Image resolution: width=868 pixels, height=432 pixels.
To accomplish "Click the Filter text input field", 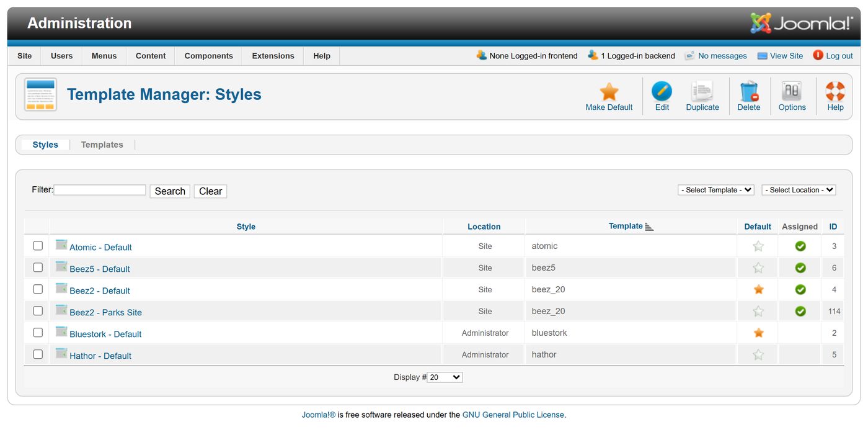I will (100, 190).
